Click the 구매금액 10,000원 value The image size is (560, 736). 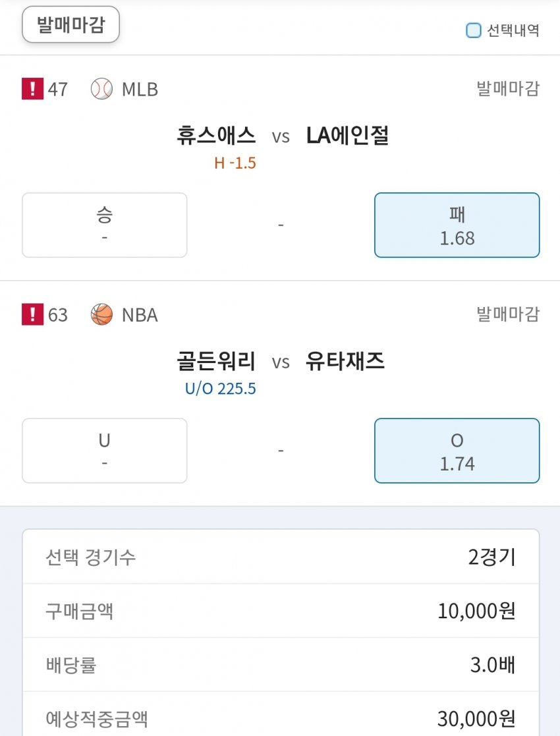coord(476,611)
